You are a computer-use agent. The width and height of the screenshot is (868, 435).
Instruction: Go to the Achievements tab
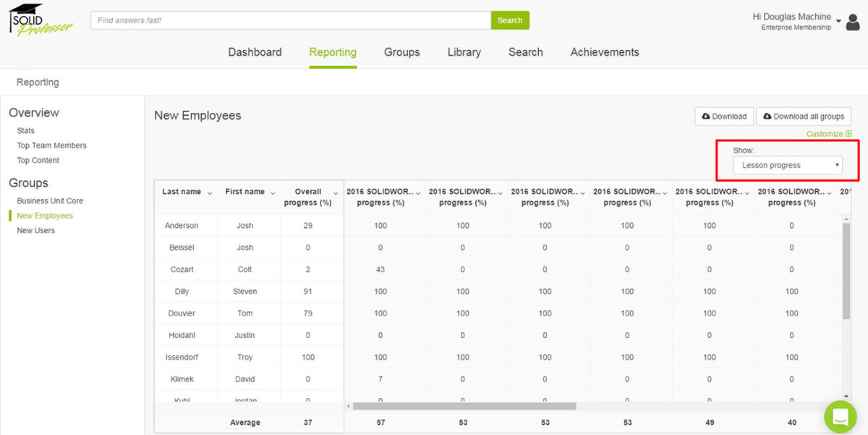click(x=604, y=52)
